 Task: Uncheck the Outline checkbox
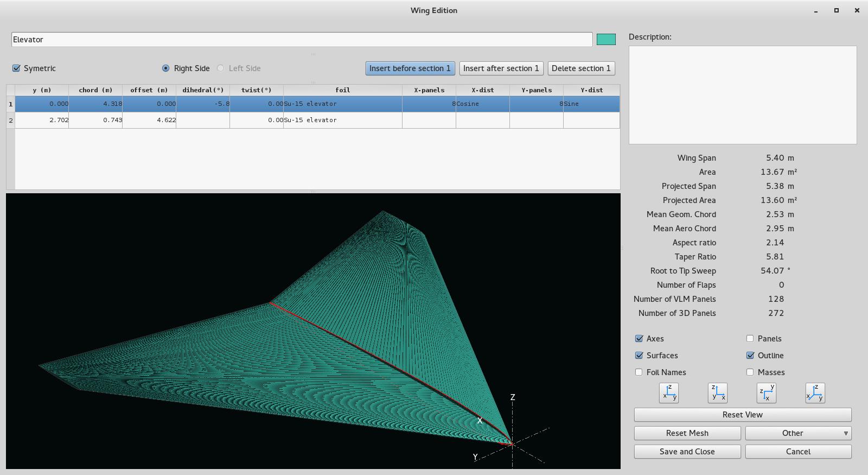point(750,356)
